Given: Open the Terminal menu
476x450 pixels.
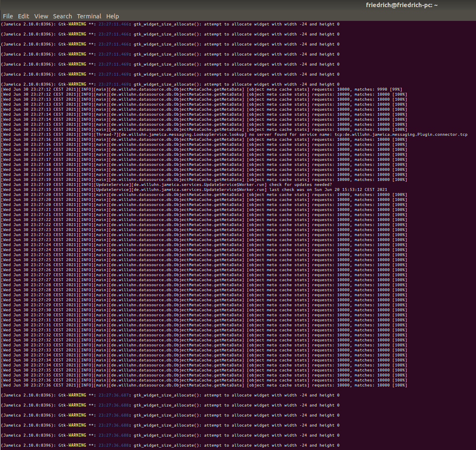Looking at the screenshot, I should click(x=89, y=16).
